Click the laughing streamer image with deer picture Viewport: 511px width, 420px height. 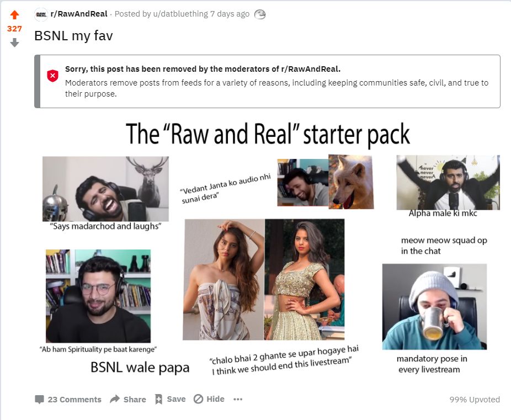tap(105, 189)
